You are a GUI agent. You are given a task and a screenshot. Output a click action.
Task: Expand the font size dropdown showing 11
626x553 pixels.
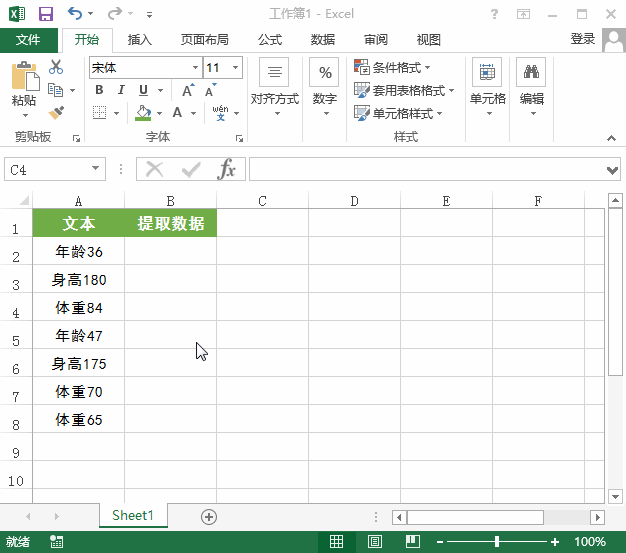point(236,67)
